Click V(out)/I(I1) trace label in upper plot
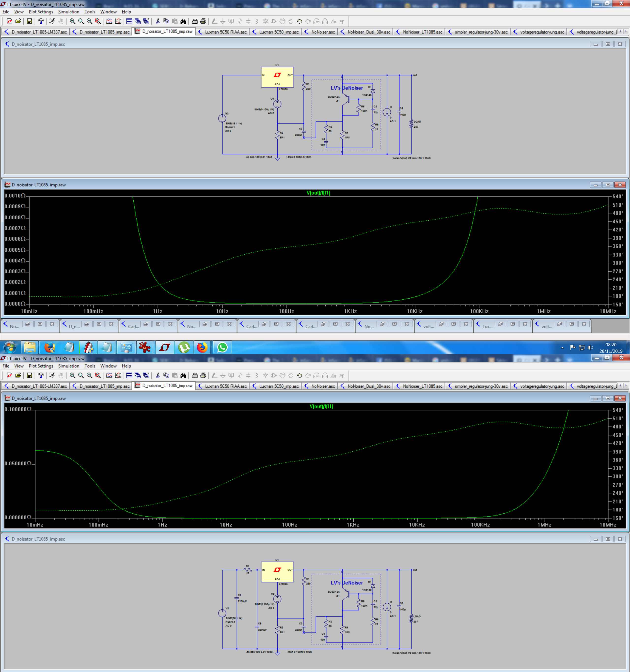Viewport: 630px width, 672px height. (318, 193)
